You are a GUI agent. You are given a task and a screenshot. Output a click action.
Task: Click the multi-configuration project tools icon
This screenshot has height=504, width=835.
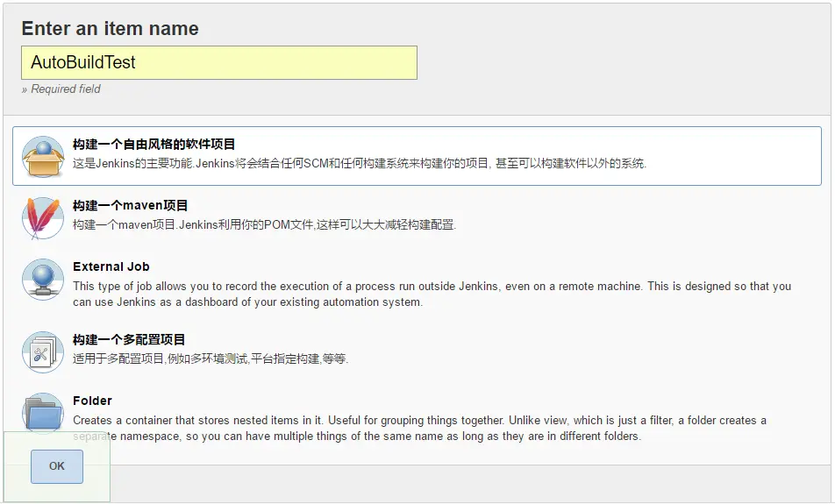tap(43, 351)
